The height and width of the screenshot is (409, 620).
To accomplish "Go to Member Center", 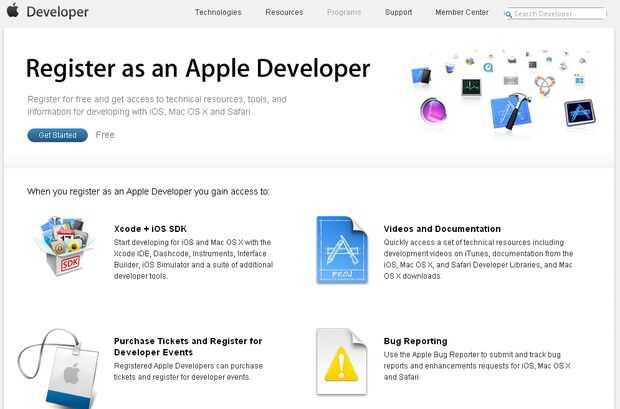I will point(462,12).
